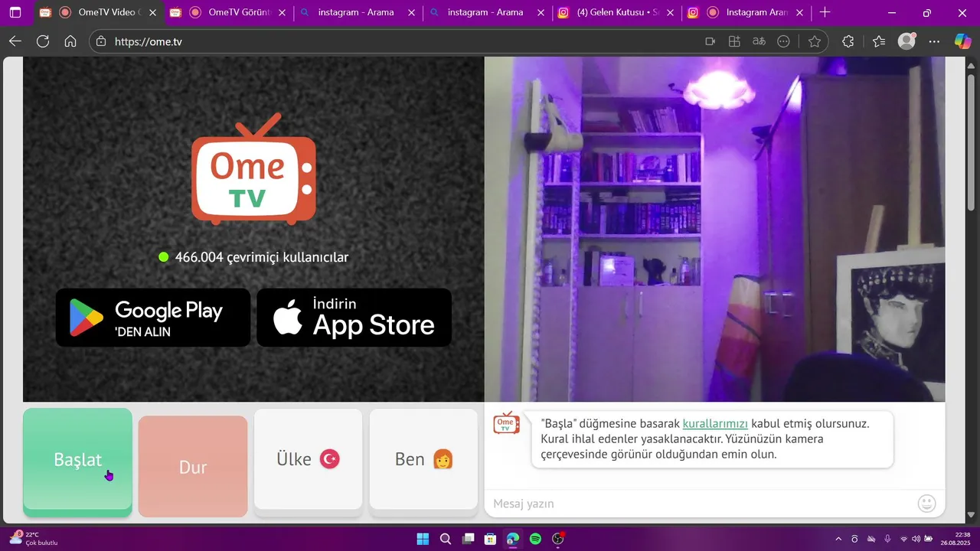
Task: Click the Dur stop button
Action: click(x=193, y=467)
